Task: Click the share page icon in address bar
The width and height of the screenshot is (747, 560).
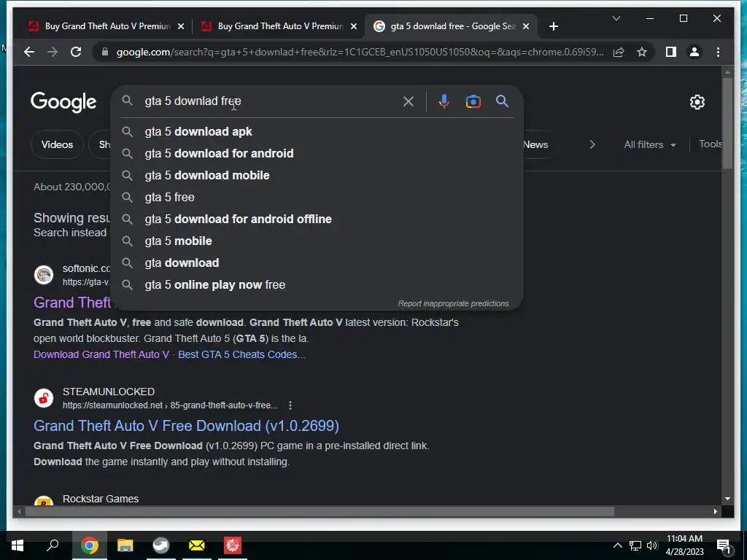Action: 619,52
